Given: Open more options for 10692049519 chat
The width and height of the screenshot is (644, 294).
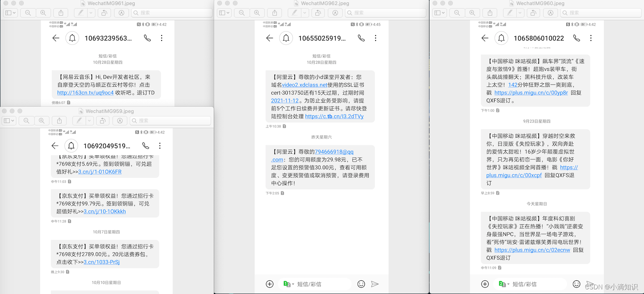Looking at the screenshot, I should 160,146.
